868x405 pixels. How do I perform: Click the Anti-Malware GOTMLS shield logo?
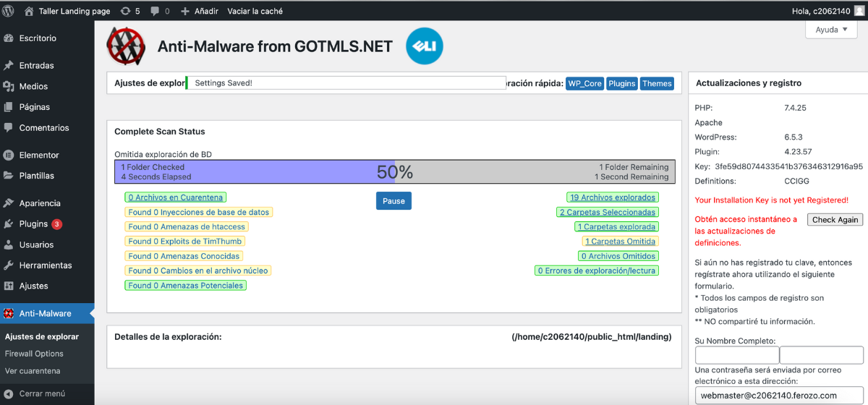tap(125, 46)
